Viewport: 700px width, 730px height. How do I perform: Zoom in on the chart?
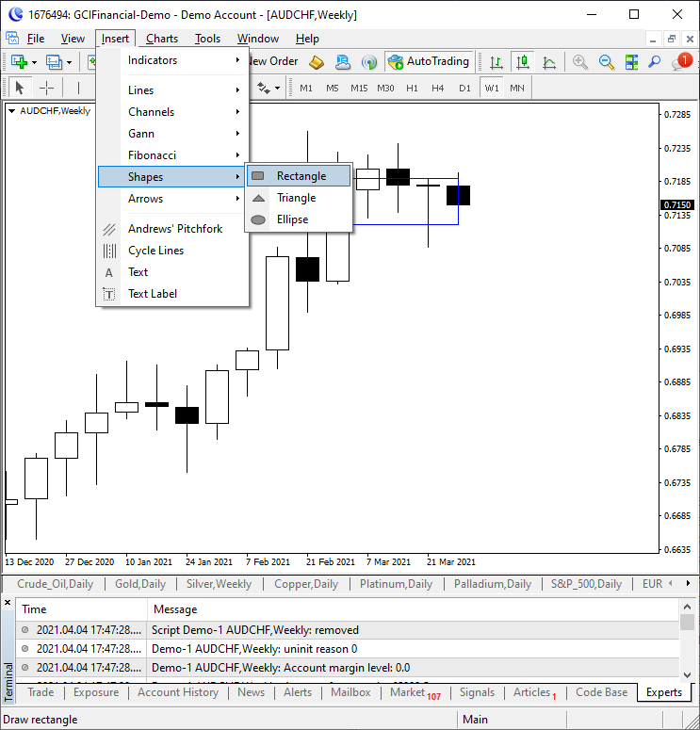pyautogui.click(x=579, y=62)
